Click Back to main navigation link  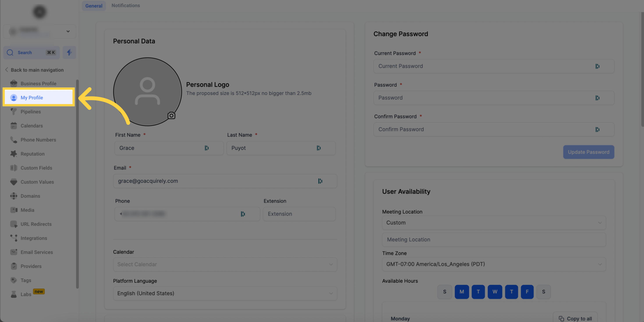click(34, 70)
